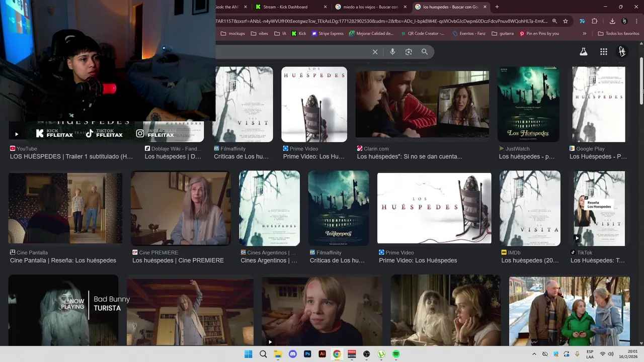Launch Illustrator from the taskbar
Screen dimensions: 644x362
coord(323,354)
